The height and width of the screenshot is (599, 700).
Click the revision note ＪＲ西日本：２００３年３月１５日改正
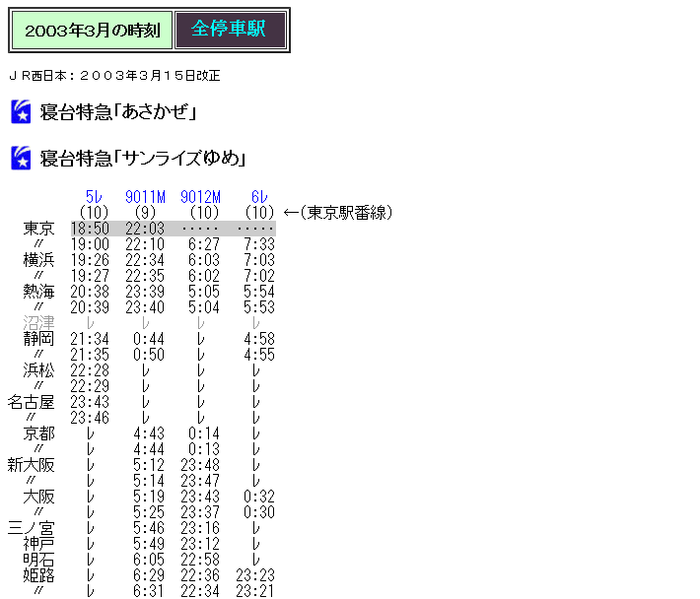pos(114,76)
